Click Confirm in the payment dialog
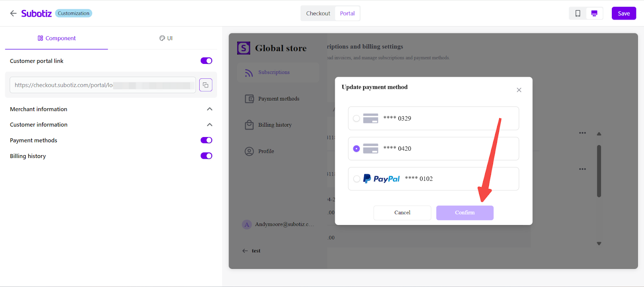This screenshot has width=644, height=287. [464, 213]
